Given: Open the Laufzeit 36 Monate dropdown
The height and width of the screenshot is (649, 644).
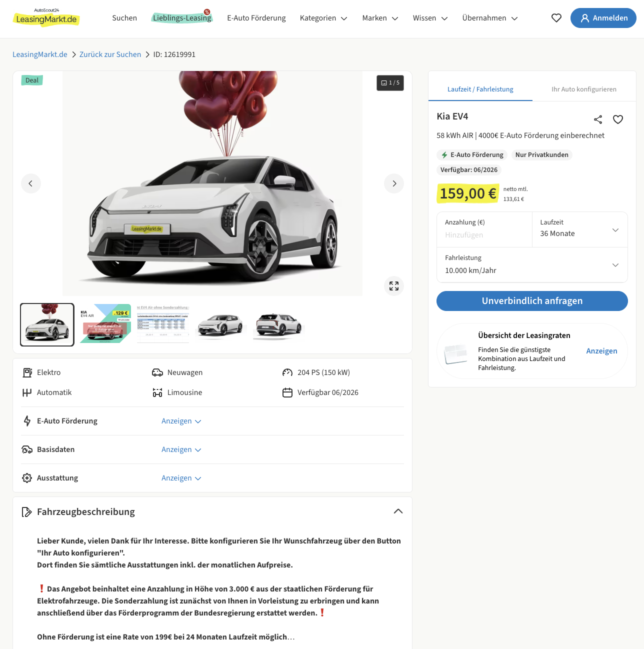Looking at the screenshot, I should (579, 229).
